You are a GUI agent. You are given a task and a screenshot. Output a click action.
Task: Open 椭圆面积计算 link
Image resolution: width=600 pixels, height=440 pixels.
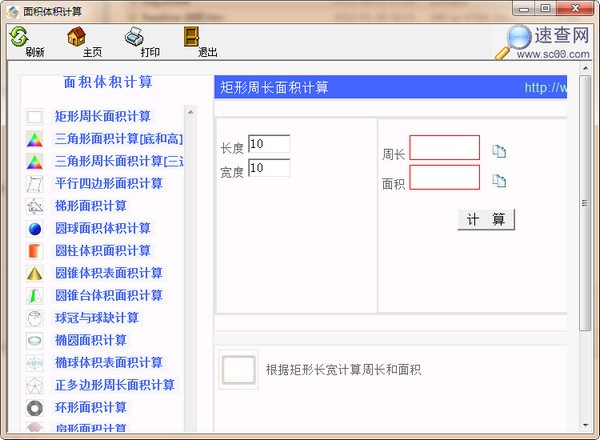click(x=91, y=340)
